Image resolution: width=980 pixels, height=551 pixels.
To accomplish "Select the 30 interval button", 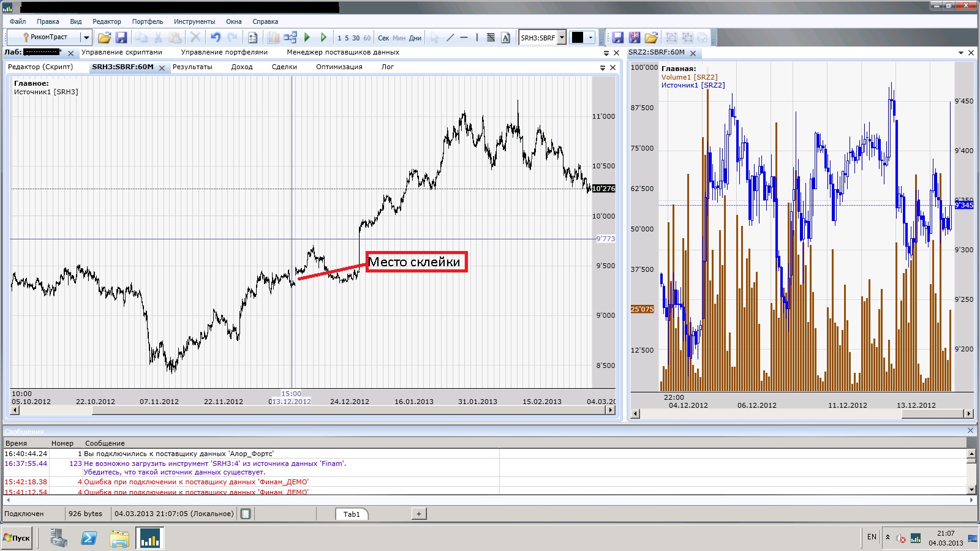I will point(356,38).
